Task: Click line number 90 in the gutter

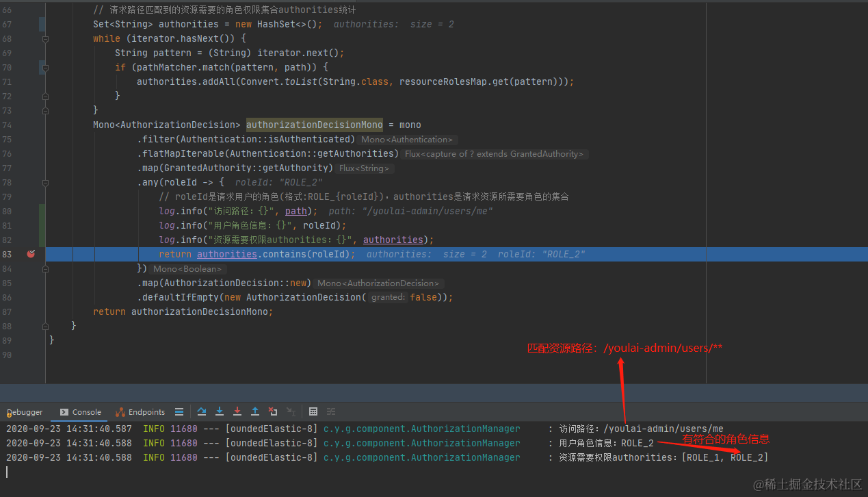Action: pos(7,355)
